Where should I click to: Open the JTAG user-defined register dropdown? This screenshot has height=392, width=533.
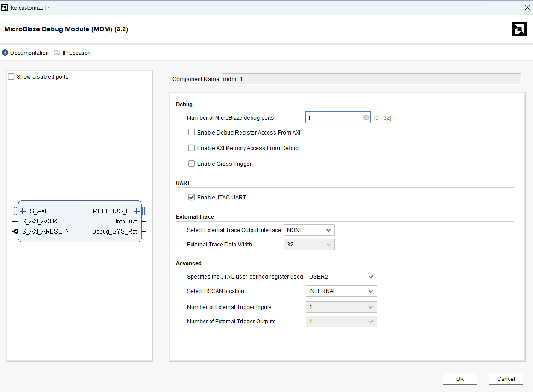pyautogui.click(x=341, y=277)
